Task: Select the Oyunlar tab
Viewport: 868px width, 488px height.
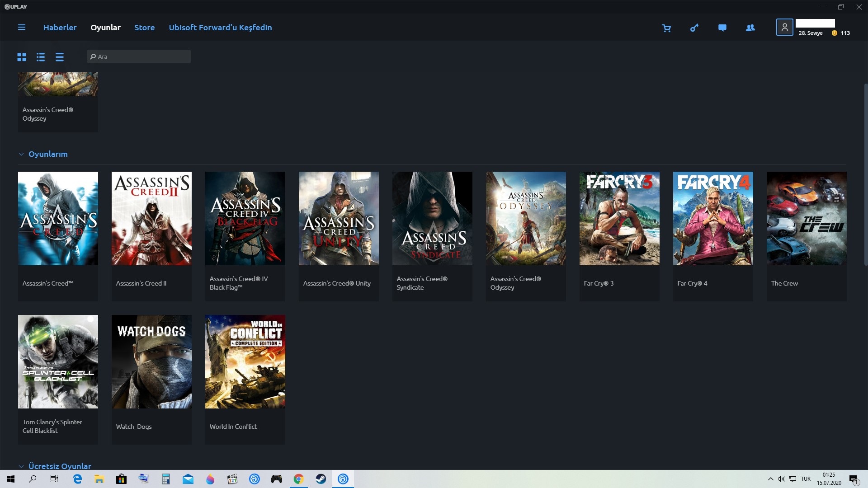Action: point(105,28)
